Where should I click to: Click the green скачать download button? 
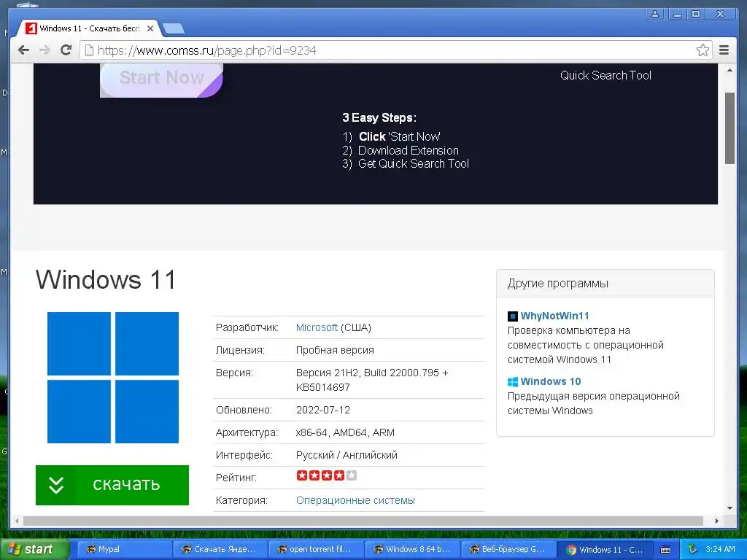(x=112, y=485)
